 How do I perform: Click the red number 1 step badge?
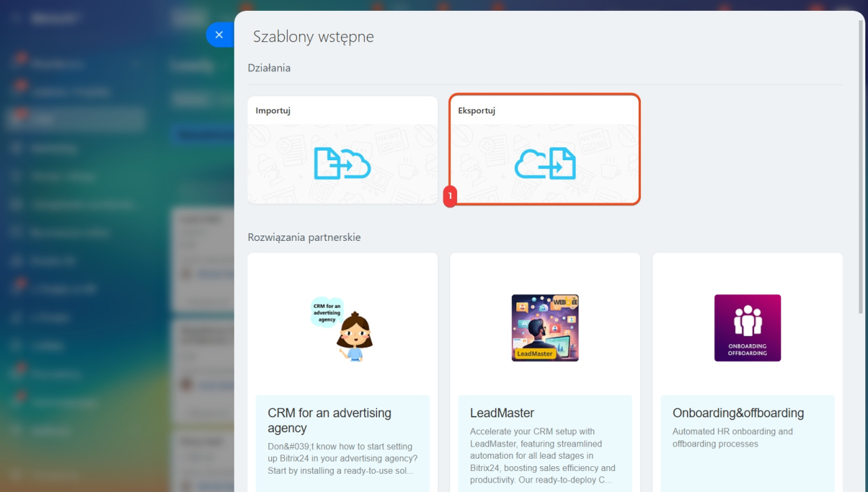[450, 197]
